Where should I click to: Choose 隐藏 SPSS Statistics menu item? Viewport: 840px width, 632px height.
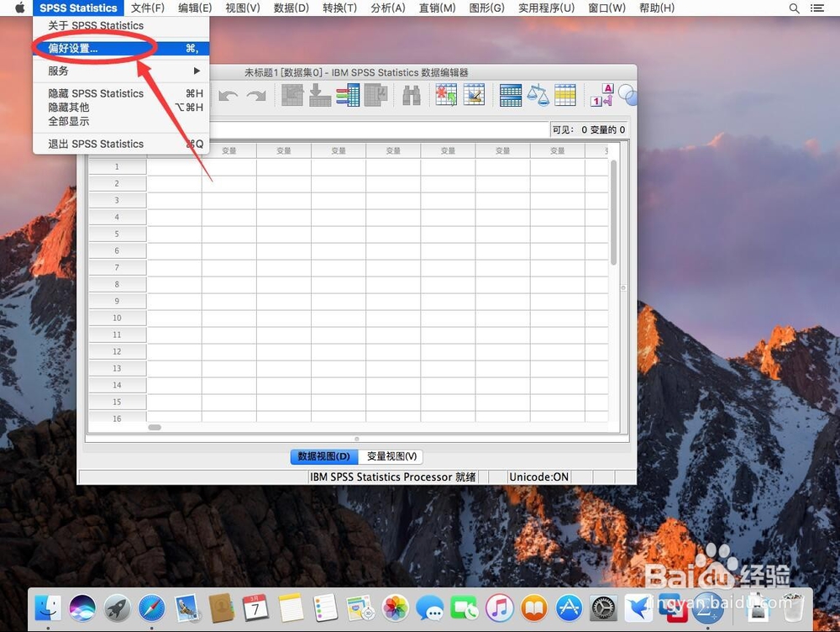[x=121, y=93]
